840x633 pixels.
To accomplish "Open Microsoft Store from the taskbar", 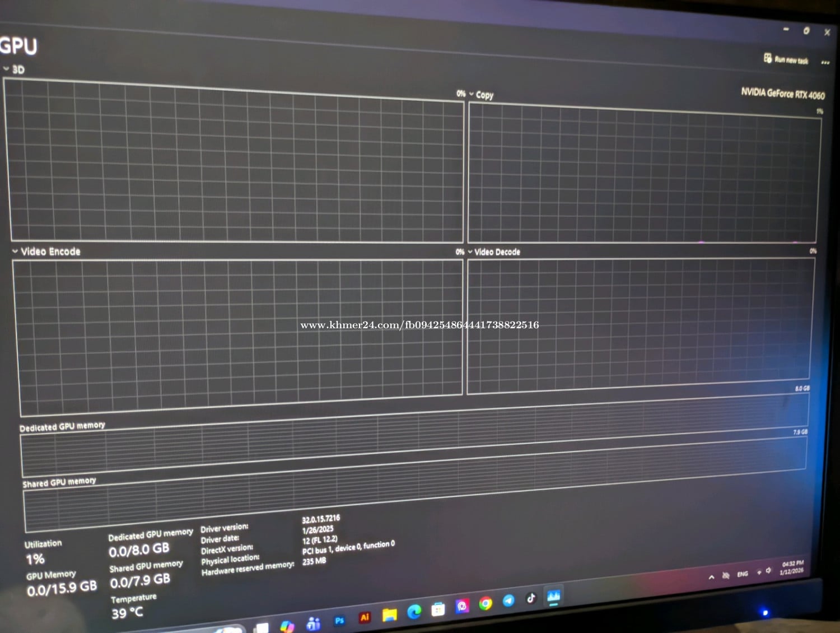I will [x=438, y=609].
